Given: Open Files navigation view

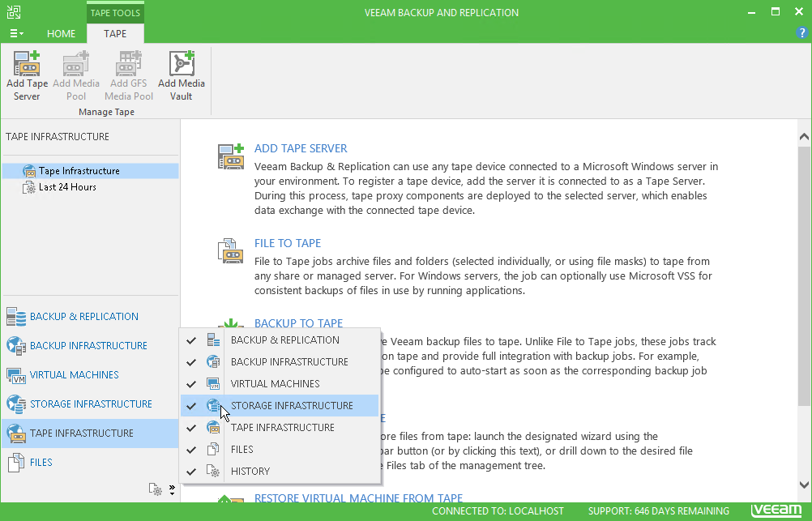Looking at the screenshot, I should point(90,462).
